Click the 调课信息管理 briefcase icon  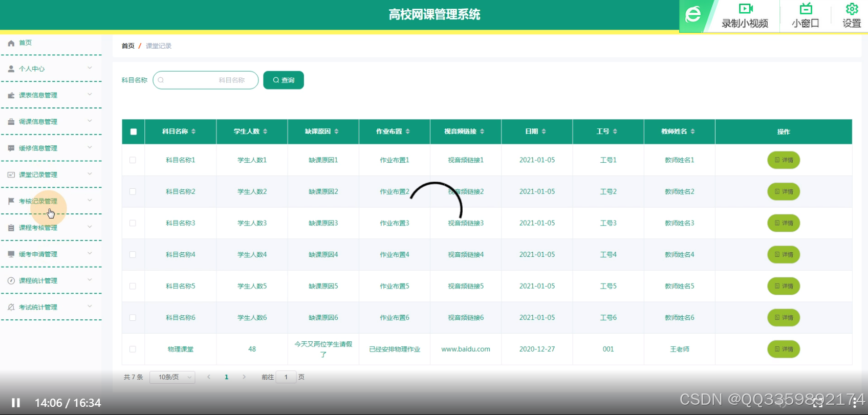11,122
